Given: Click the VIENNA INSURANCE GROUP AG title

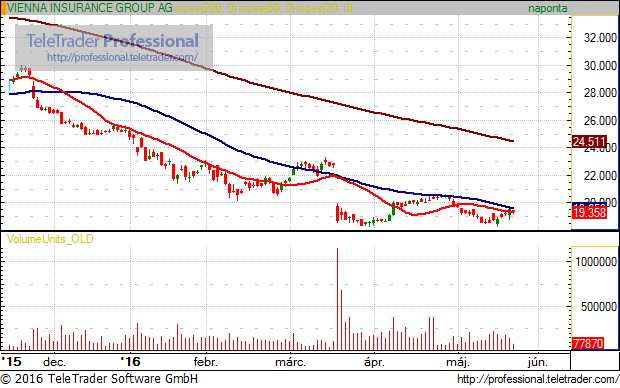Looking at the screenshot, I should point(90,8).
